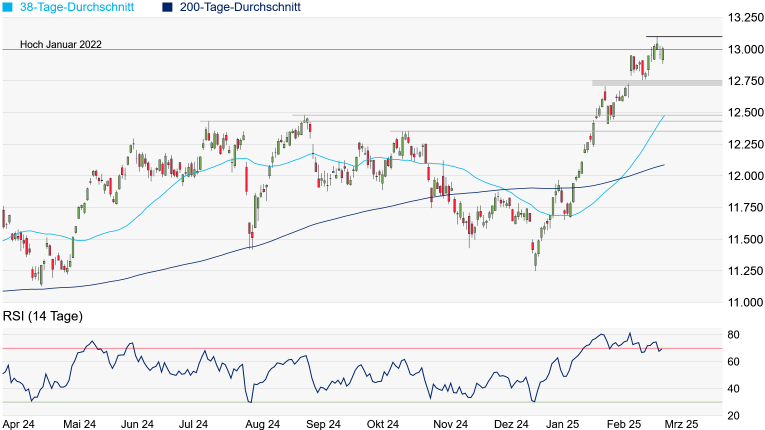Click the Aug 24 date axis label
Viewport: 765px width, 430px height.
(x=262, y=423)
